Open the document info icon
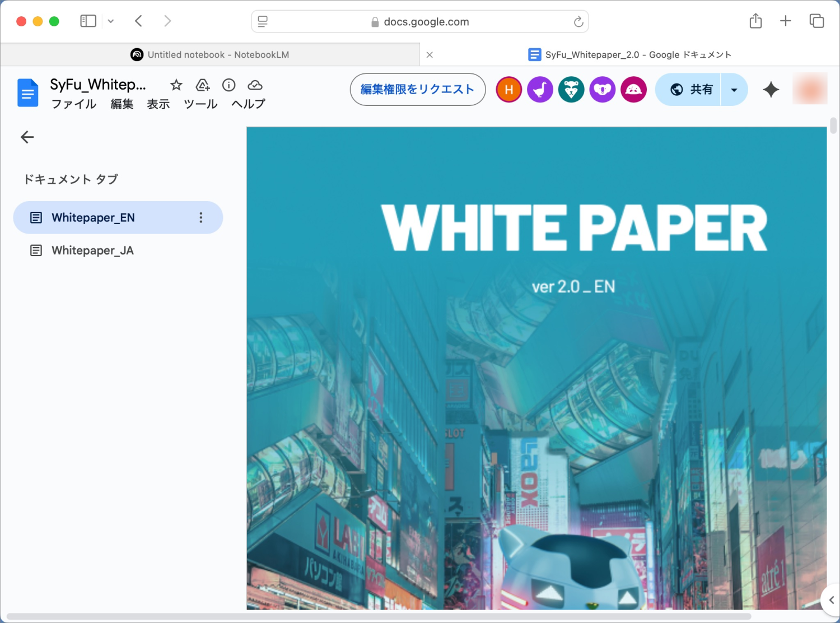The width and height of the screenshot is (840, 623). coord(228,85)
